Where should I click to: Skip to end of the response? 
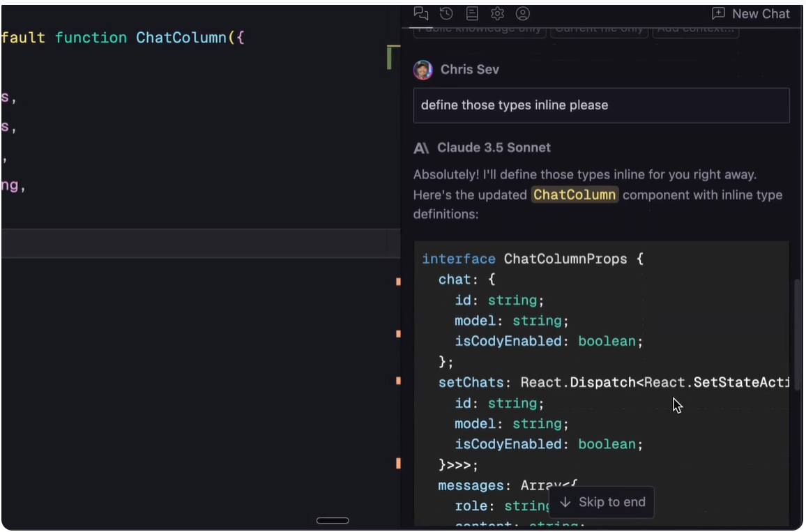point(602,502)
